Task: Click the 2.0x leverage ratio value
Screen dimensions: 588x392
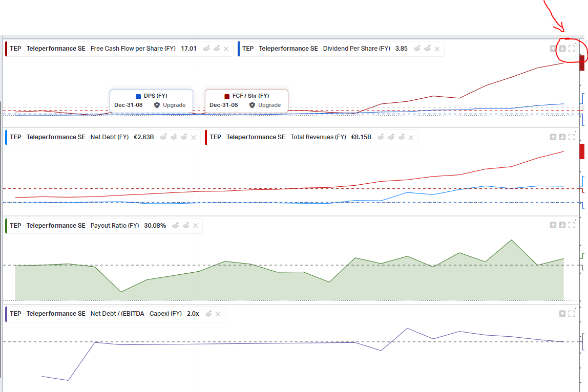Action: click(193, 313)
